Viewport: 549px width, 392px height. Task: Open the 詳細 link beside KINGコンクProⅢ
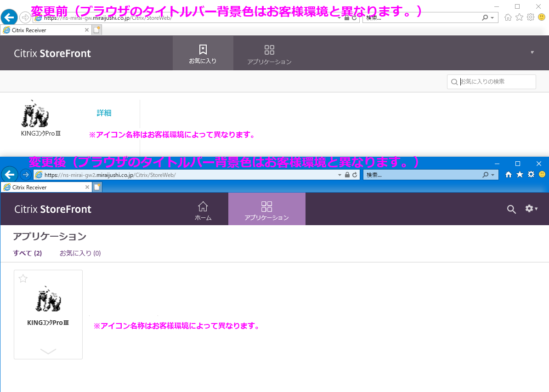tap(104, 113)
